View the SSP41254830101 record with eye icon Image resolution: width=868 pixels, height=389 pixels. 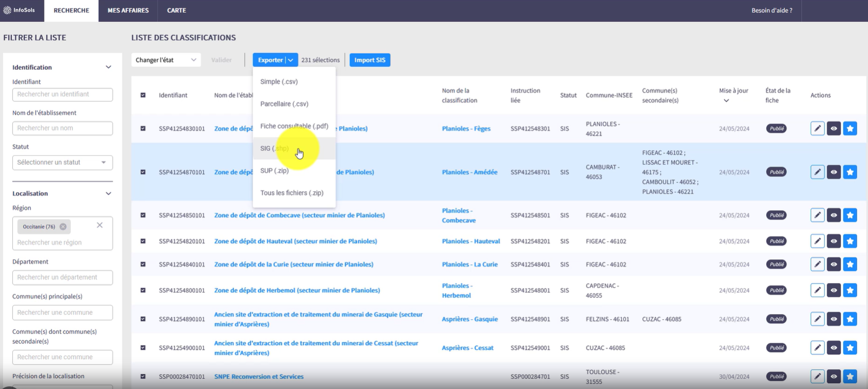[x=834, y=128]
